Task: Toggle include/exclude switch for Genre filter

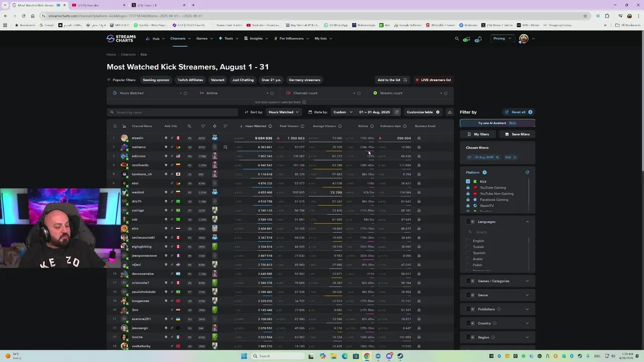Action: pos(470,295)
